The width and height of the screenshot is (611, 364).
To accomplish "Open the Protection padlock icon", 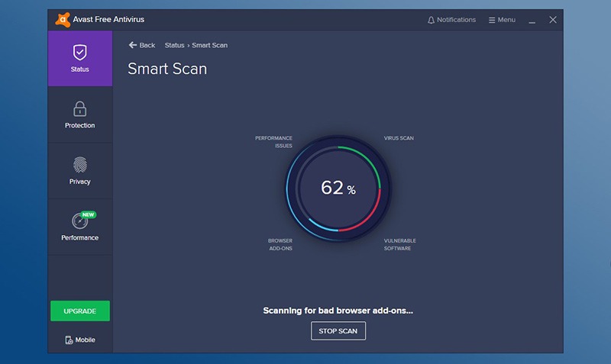I will [80, 108].
